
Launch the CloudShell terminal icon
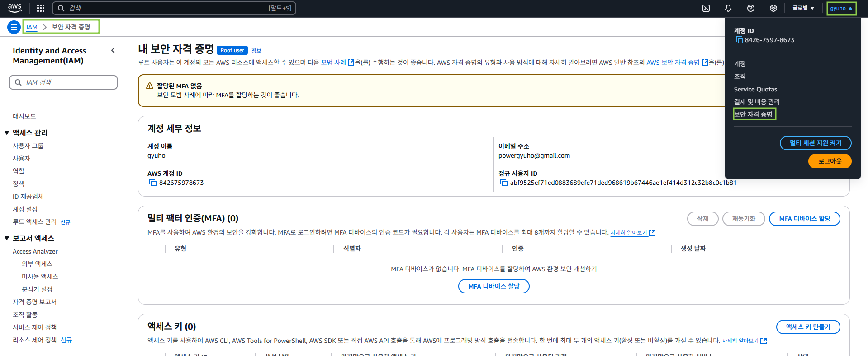706,8
